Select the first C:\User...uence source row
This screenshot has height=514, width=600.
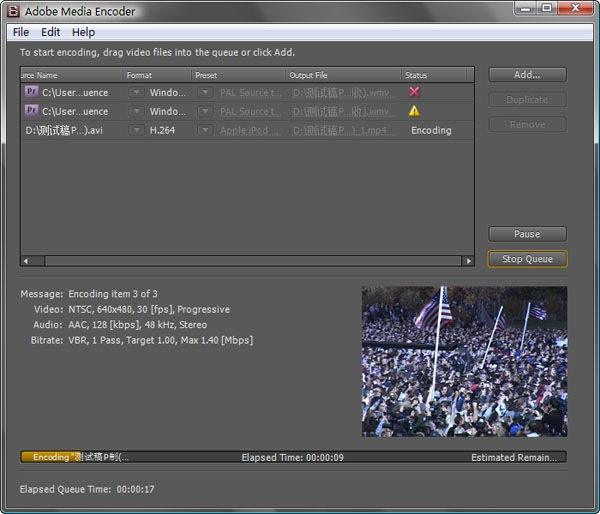(x=75, y=93)
